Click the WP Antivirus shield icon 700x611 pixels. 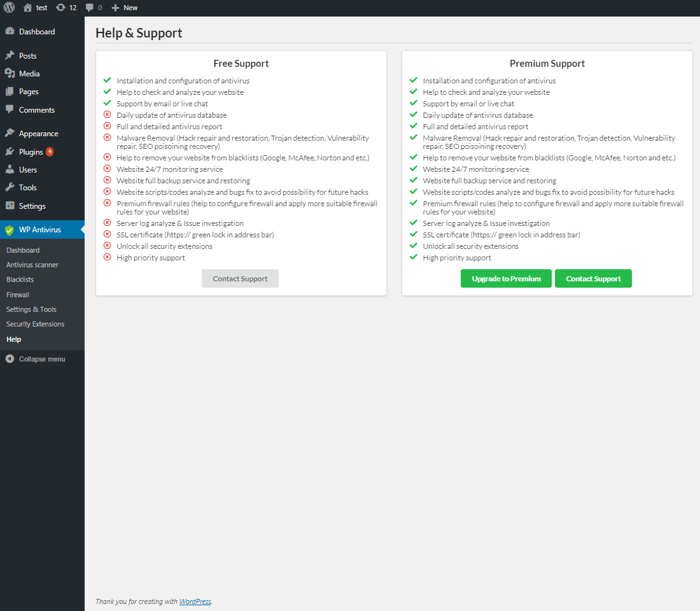9,230
